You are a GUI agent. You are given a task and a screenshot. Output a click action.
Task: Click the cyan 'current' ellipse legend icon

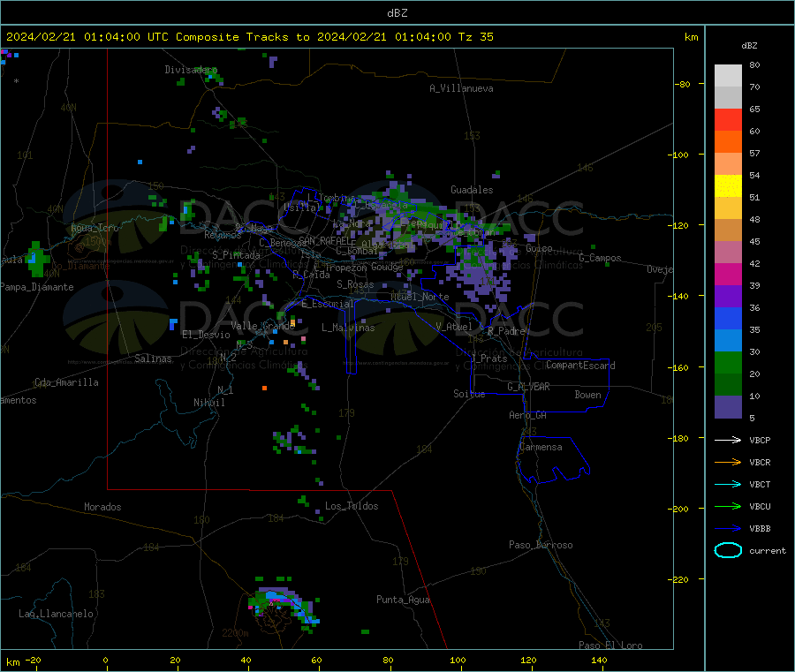(x=728, y=550)
